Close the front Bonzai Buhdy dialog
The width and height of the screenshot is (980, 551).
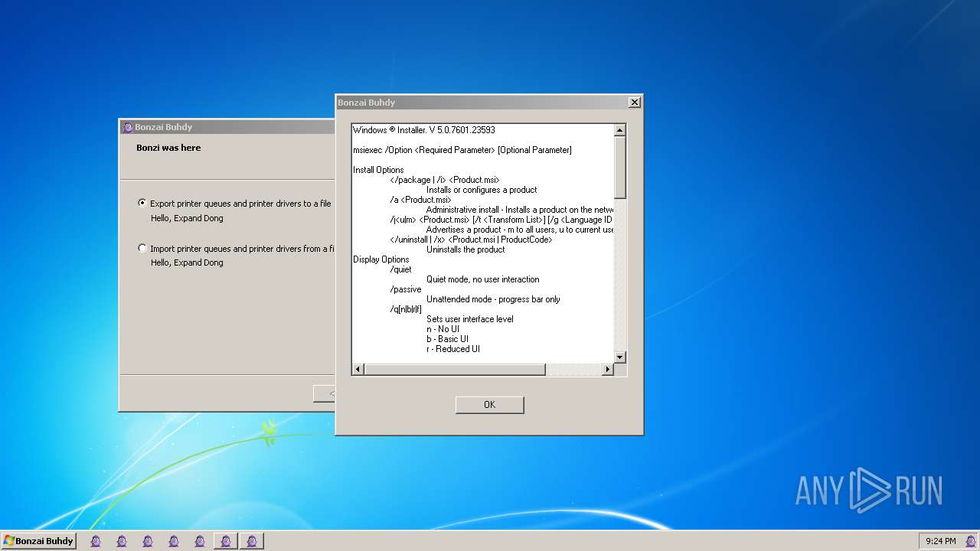coord(634,103)
